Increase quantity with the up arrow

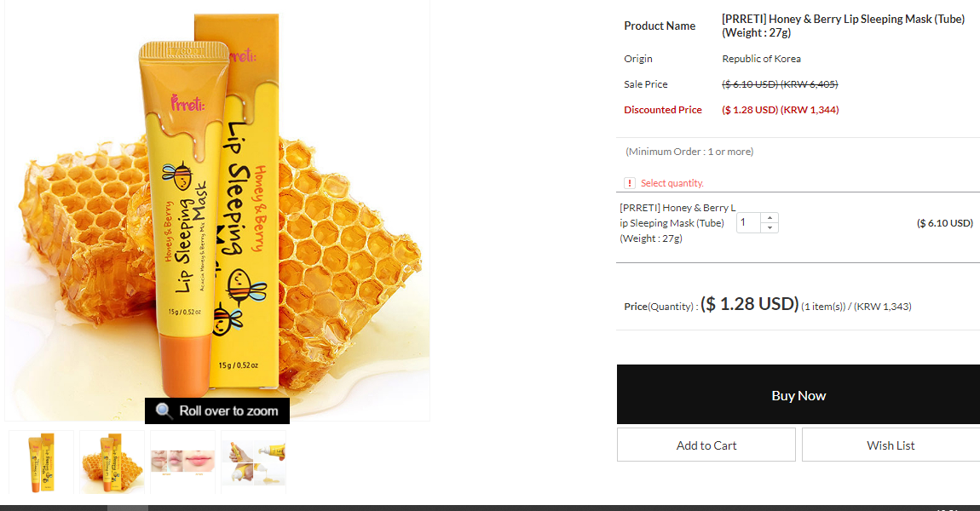(x=770, y=217)
